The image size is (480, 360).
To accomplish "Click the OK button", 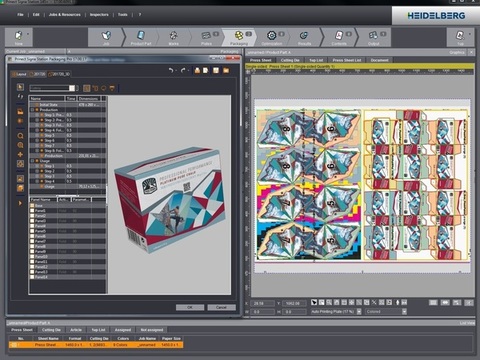I will [190, 307].
